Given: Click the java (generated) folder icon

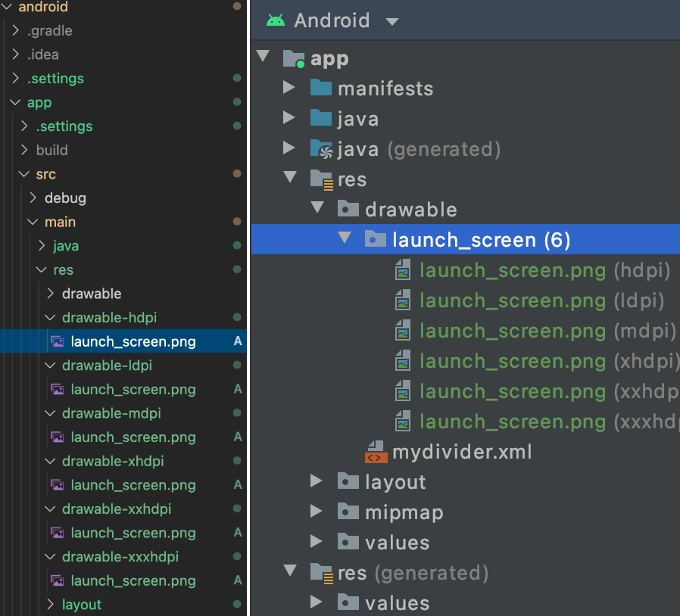Looking at the screenshot, I should coord(321,149).
